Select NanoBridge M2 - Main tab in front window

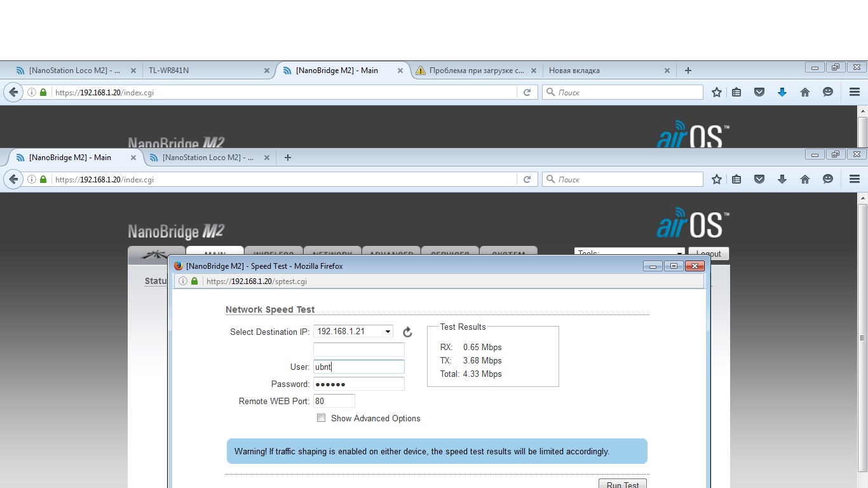point(75,158)
